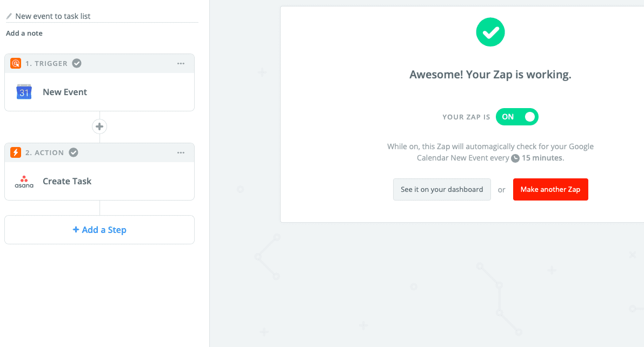The width and height of the screenshot is (644, 347).
Task: Click the big green success checkmark
Action: [x=490, y=32]
